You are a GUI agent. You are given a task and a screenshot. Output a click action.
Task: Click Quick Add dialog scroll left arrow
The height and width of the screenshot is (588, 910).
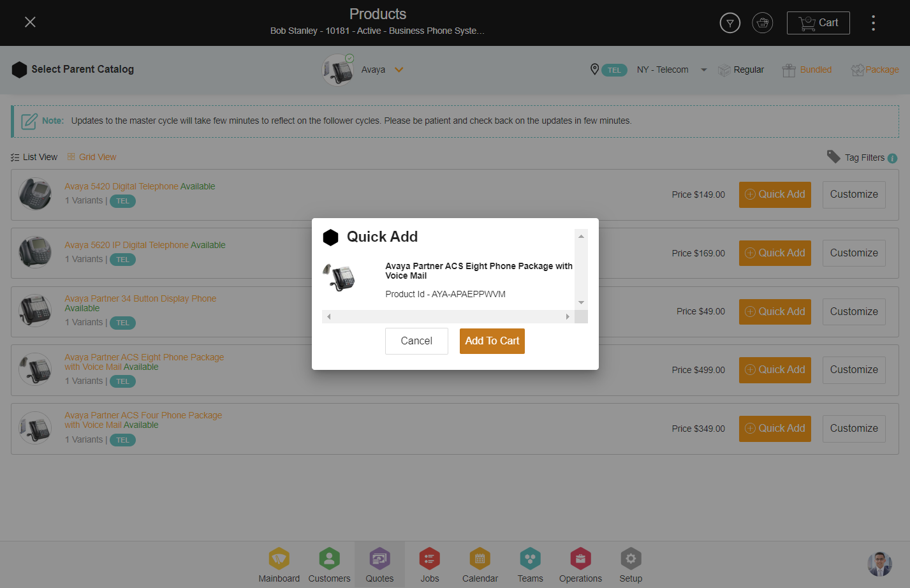pos(329,316)
